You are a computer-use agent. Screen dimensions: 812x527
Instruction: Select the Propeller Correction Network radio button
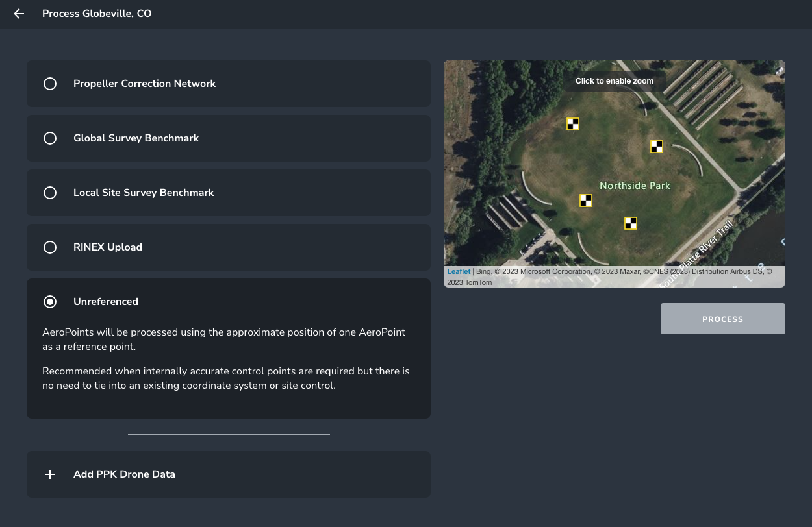click(x=50, y=84)
